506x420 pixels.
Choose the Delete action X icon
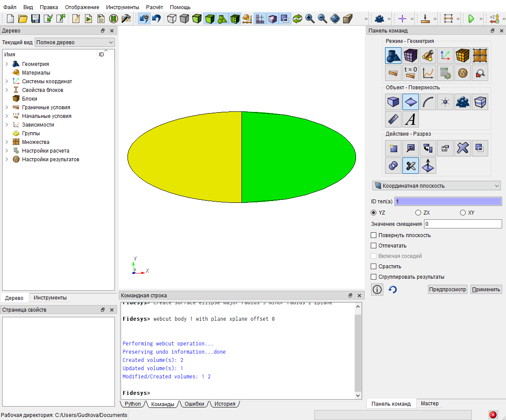tap(463, 148)
